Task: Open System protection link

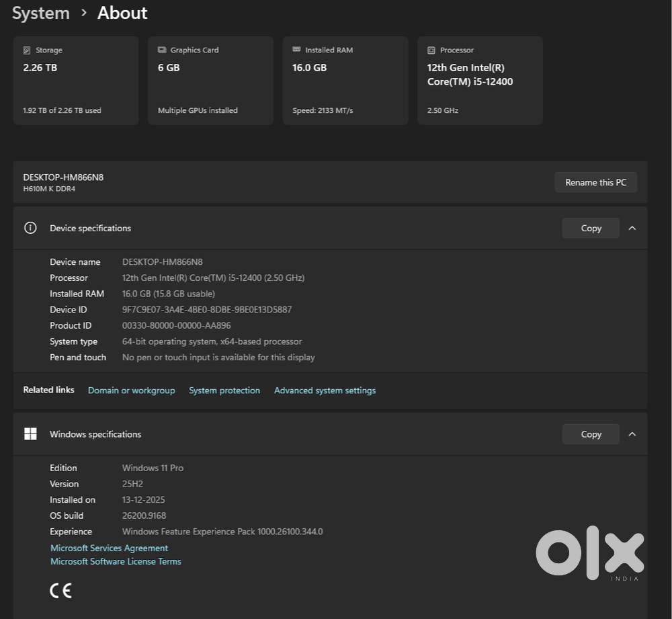Action: [x=224, y=390]
